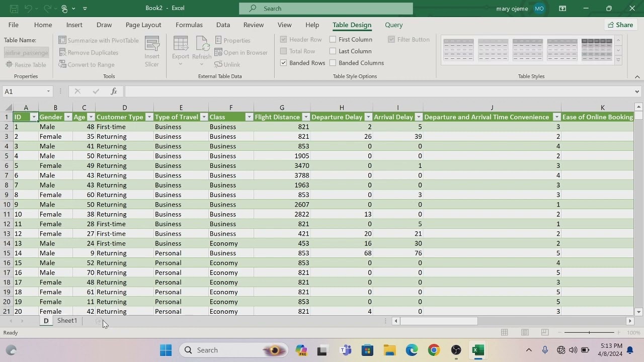Switch to Page Break Preview in status bar

[545, 332]
